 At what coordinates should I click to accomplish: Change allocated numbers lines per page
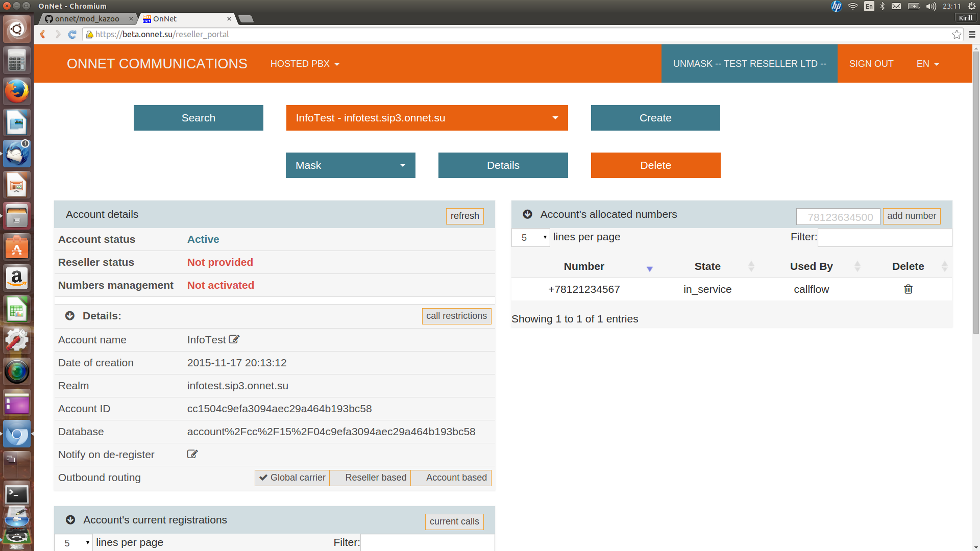[x=531, y=237]
